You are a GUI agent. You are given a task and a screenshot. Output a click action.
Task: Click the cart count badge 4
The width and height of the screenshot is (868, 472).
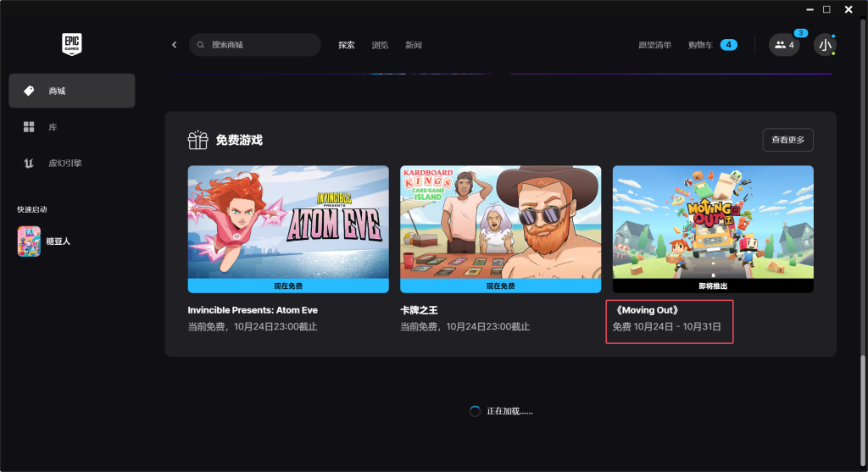tap(728, 45)
